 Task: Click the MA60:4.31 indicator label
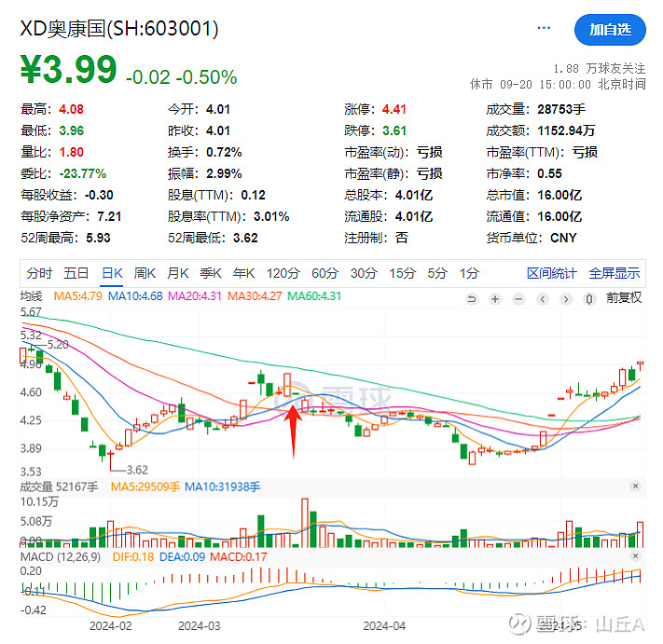(314, 296)
